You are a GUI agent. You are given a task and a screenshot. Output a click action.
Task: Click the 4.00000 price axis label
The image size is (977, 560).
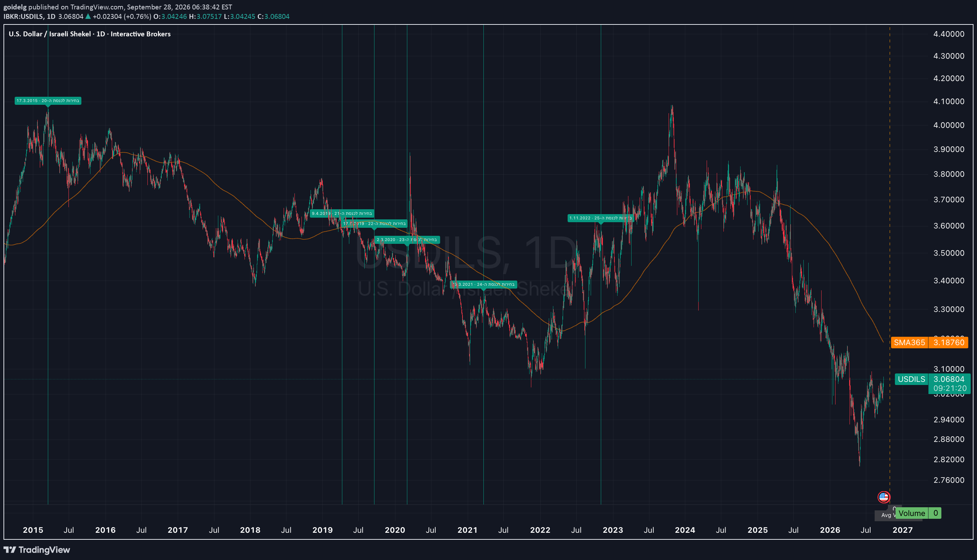[949, 125]
